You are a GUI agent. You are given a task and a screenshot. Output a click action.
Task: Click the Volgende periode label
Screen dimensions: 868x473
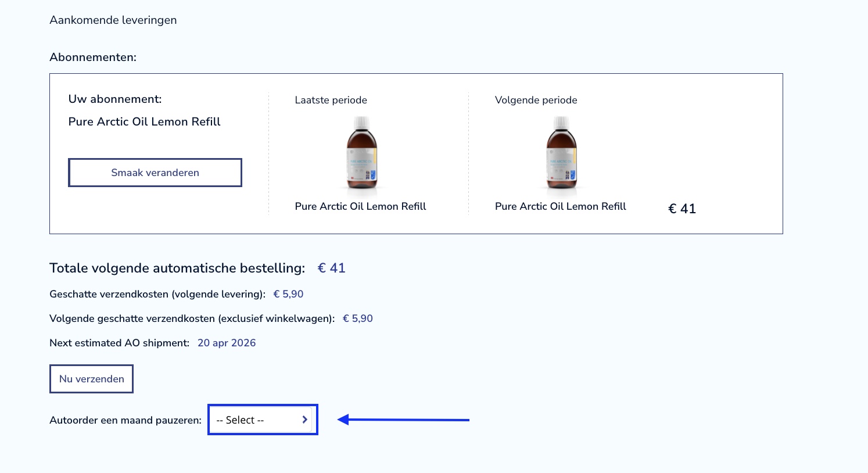point(536,100)
